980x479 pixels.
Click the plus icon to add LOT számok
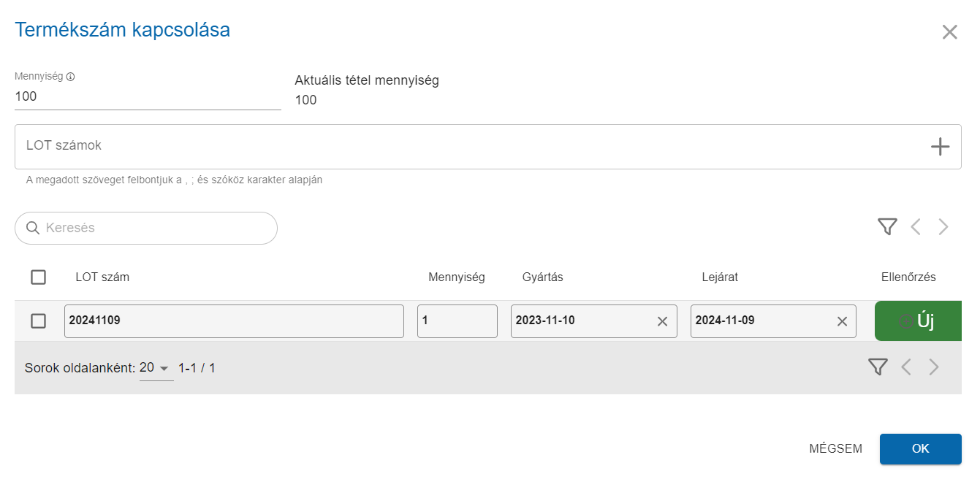click(x=940, y=147)
